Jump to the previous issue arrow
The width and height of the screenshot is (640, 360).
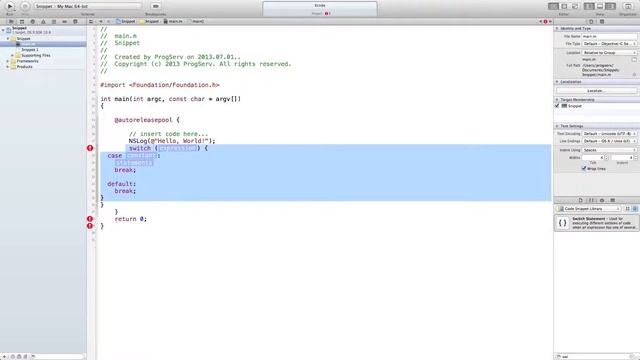[x=540, y=21]
